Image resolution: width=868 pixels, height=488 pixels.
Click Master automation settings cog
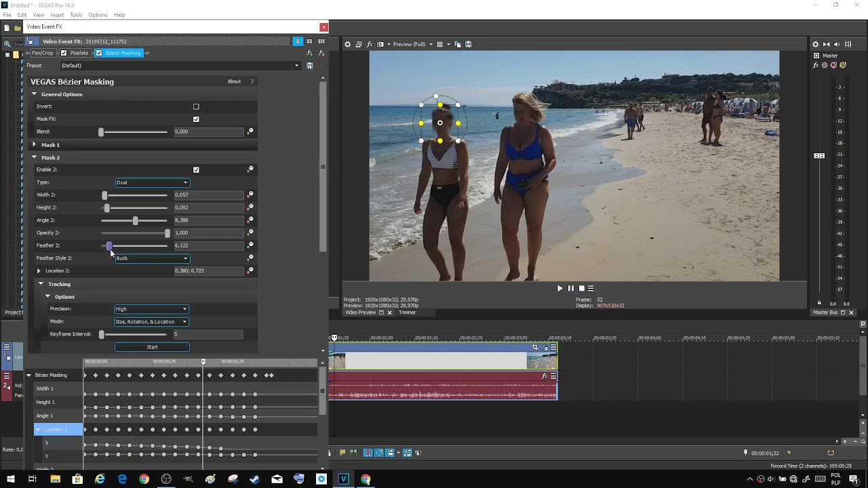coord(825,65)
